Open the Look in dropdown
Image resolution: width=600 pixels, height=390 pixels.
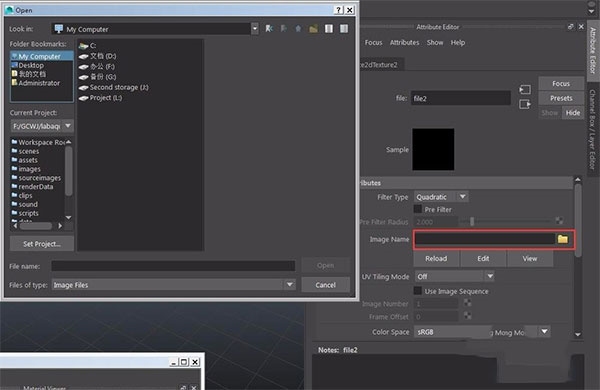pos(254,29)
